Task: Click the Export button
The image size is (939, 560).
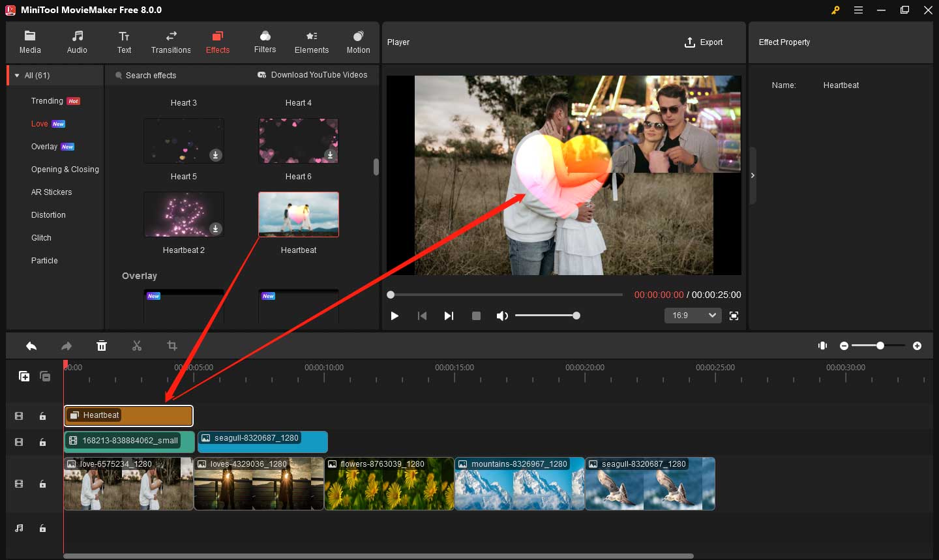Action: (x=704, y=42)
